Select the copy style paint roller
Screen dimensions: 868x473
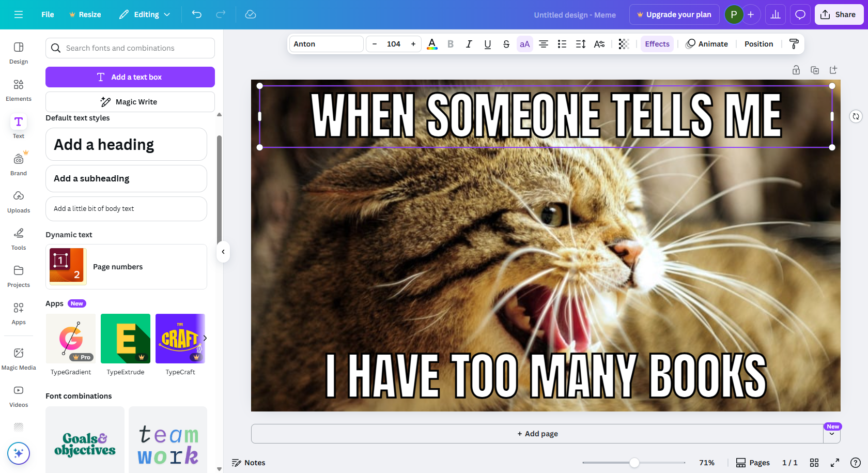point(793,44)
